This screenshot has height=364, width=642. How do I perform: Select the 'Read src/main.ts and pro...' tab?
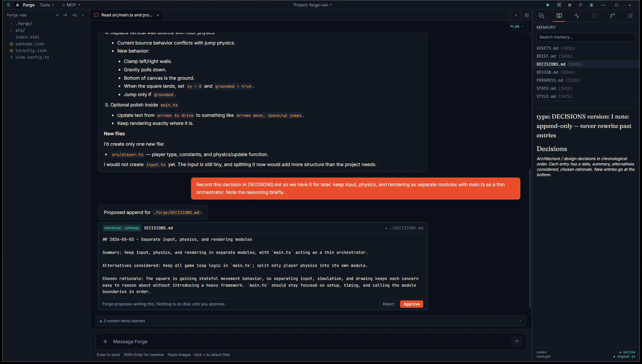pyautogui.click(x=127, y=15)
